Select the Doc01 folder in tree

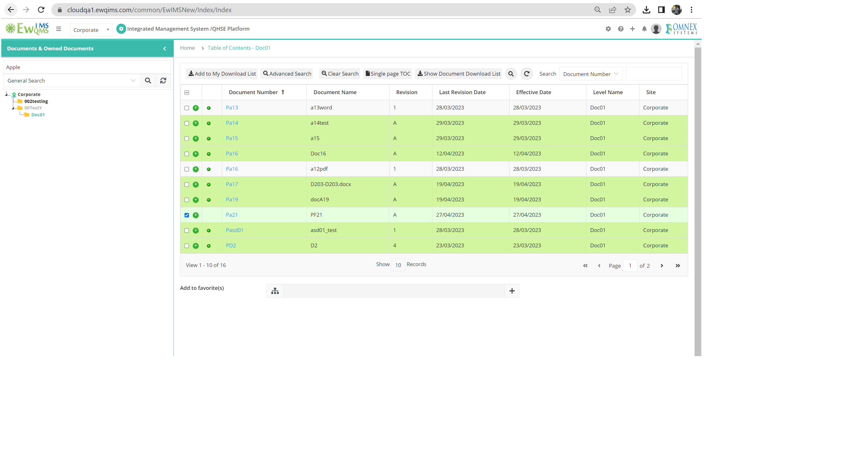tap(38, 115)
